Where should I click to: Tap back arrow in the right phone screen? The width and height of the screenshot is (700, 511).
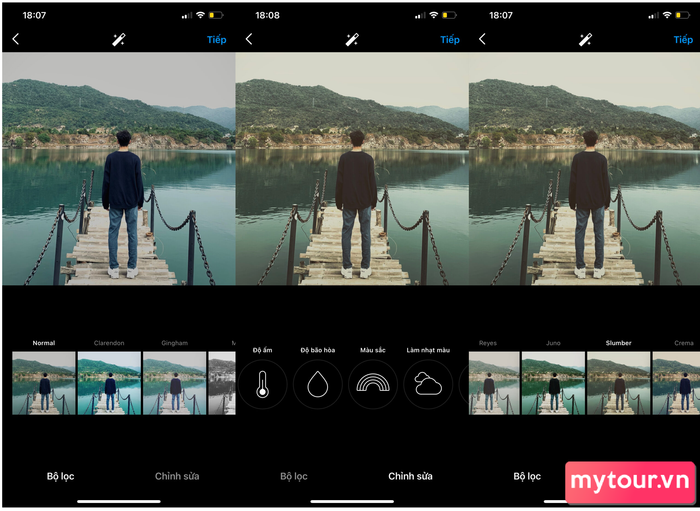482,39
